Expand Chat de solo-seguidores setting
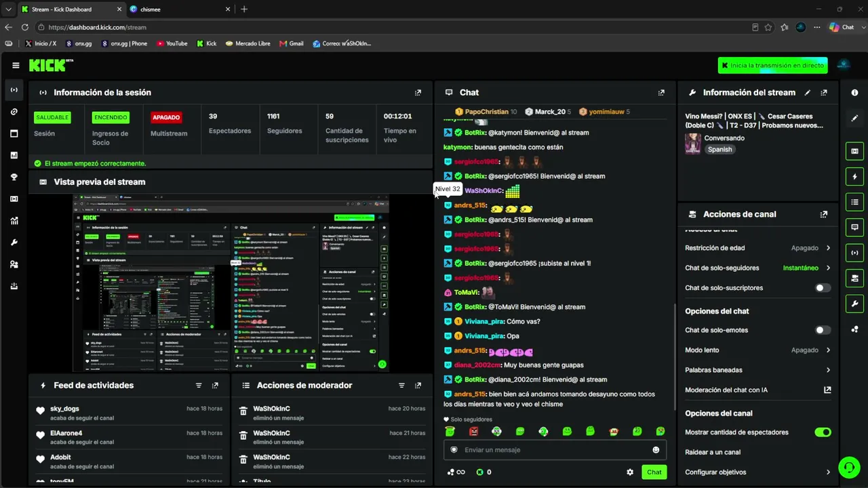This screenshot has height=488, width=868. tap(757, 268)
